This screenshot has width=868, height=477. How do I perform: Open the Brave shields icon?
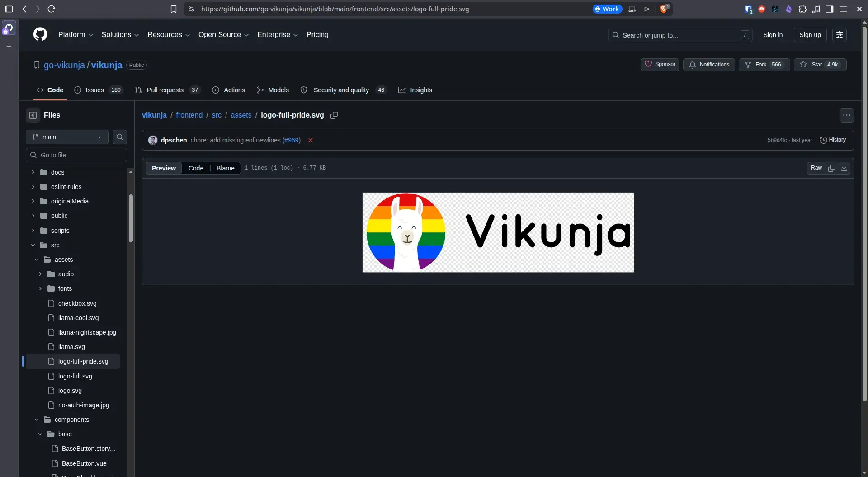pos(664,9)
